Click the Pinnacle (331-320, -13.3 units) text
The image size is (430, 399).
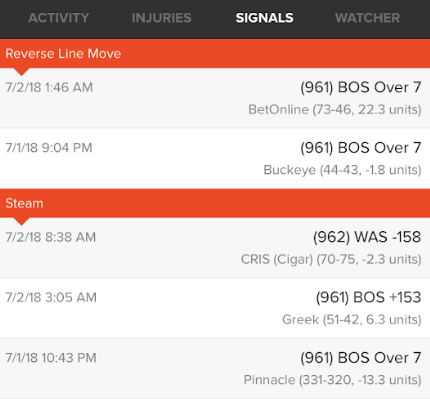(x=332, y=380)
